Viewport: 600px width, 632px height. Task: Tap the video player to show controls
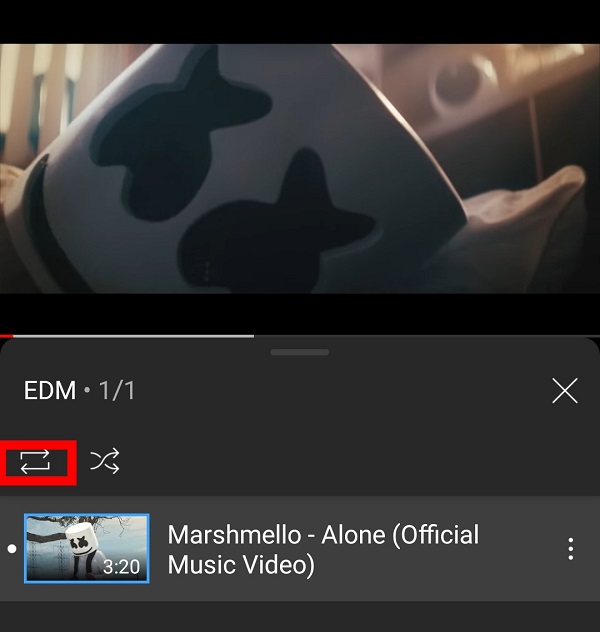click(x=300, y=168)
